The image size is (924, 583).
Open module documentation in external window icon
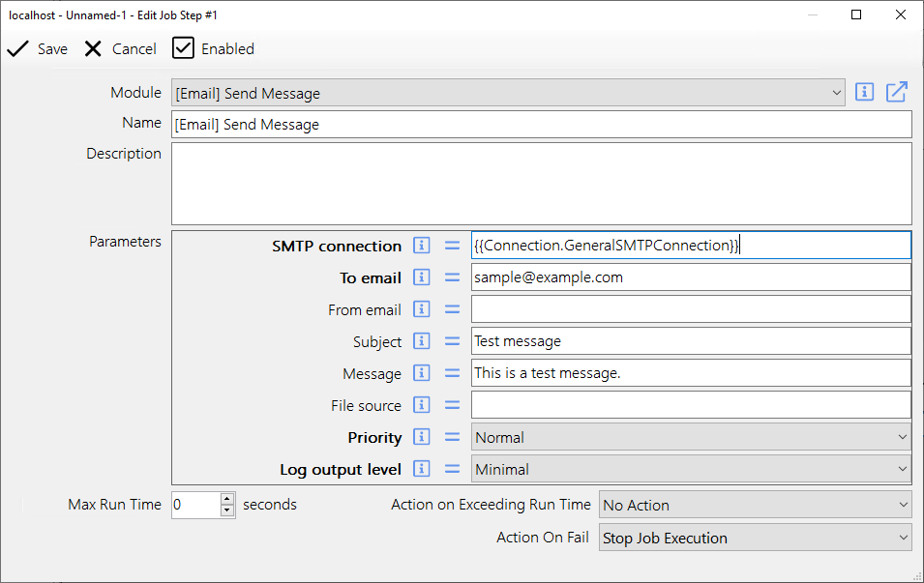point(897,93)
